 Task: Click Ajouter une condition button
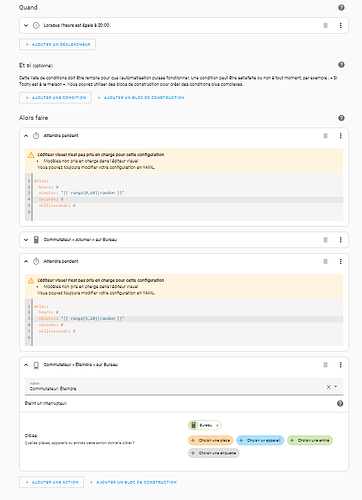coord(55,98)
